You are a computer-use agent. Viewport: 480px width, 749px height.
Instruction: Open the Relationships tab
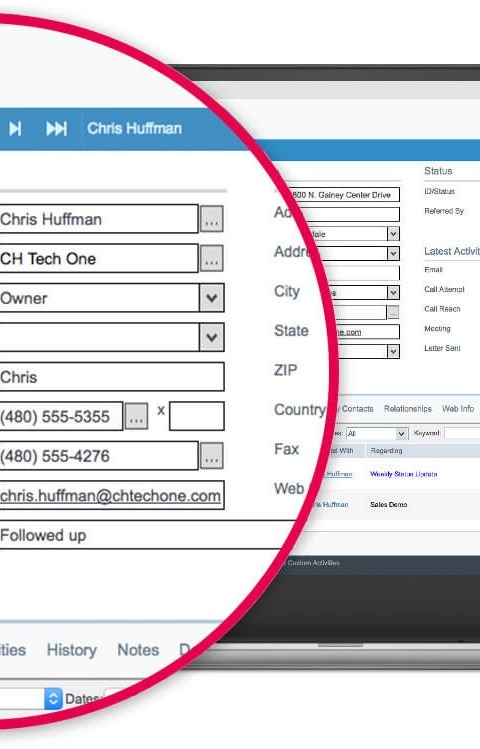click(407, 408)
